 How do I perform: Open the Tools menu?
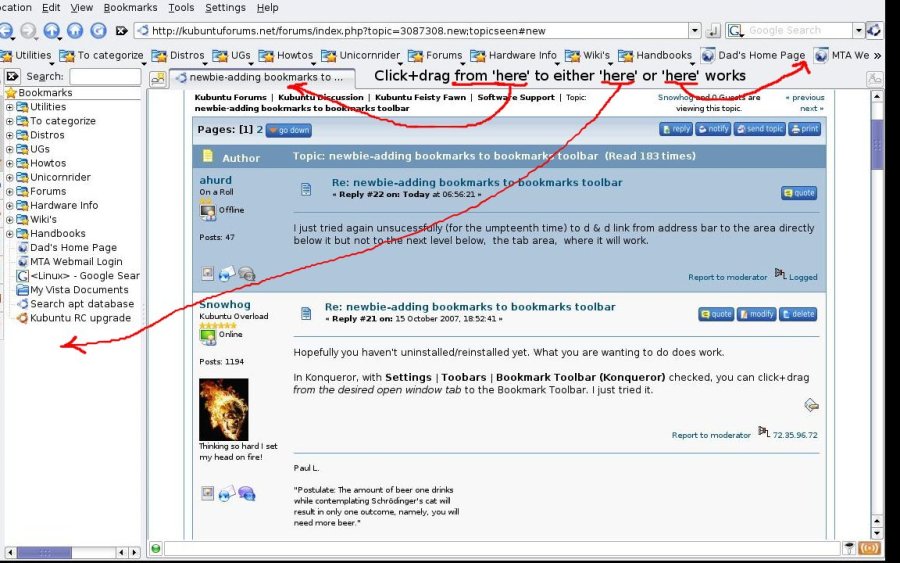pos(181,7)
